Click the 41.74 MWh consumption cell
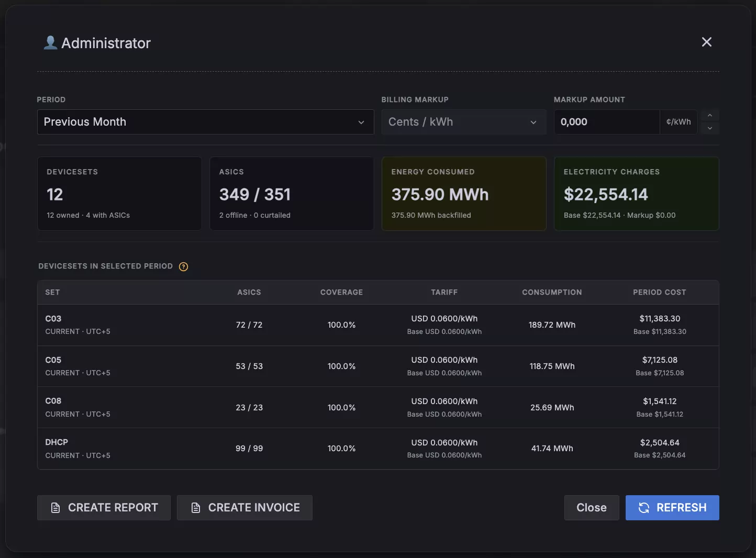 click(x=552, y=449)
